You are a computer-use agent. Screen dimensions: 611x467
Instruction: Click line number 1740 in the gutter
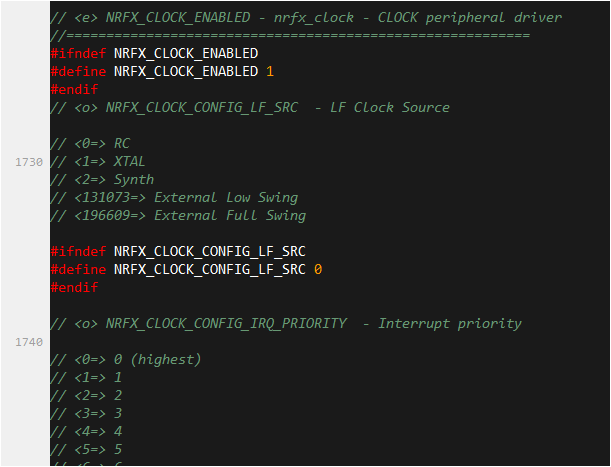click(x=29, y=342)
